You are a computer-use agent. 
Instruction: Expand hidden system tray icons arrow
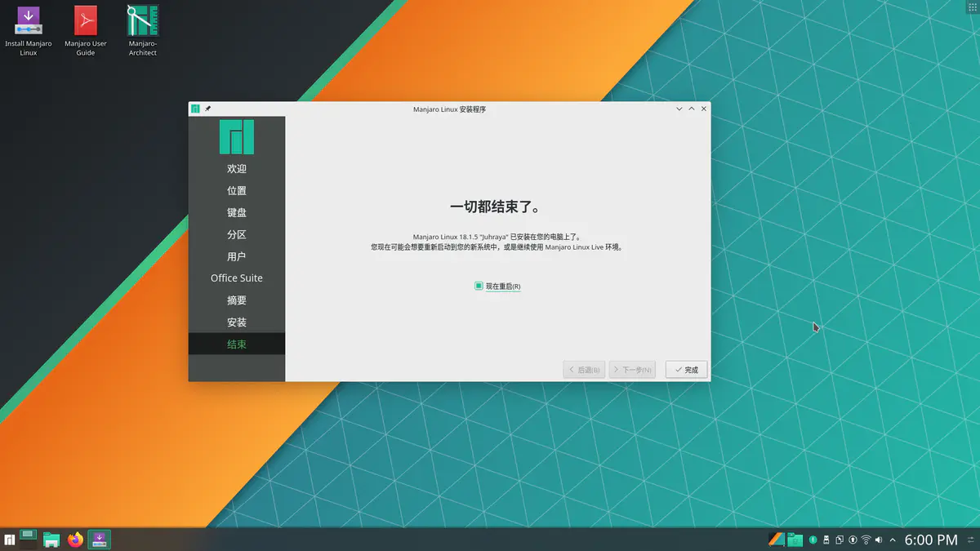point(893,540)
